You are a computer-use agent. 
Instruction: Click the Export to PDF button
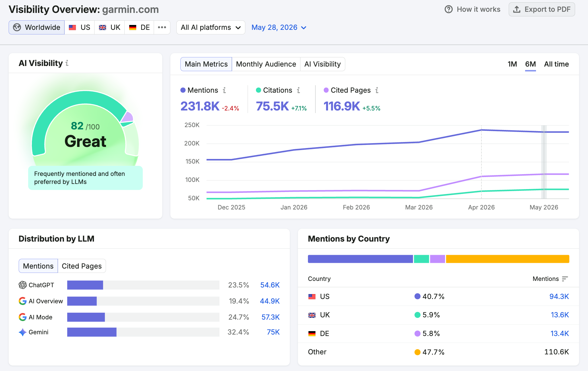(x=541, y=9)
